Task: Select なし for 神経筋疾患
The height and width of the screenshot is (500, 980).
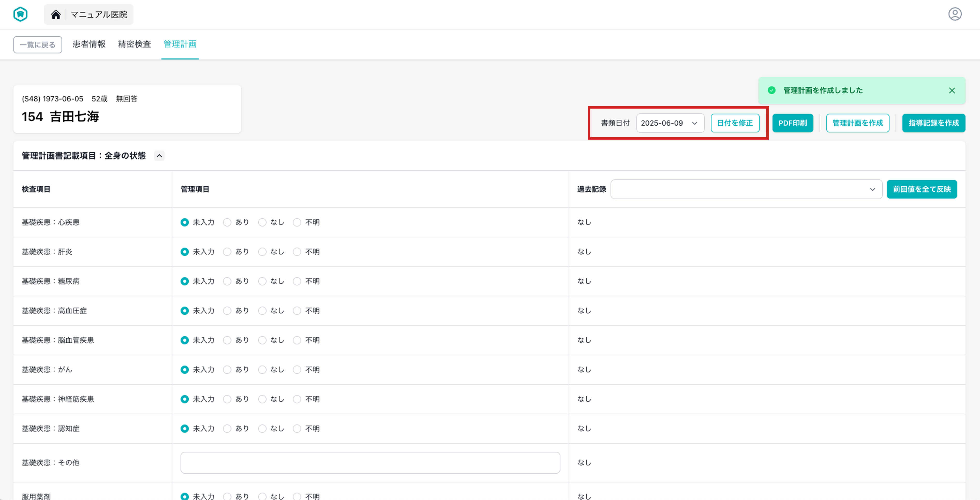Action: 262,399
